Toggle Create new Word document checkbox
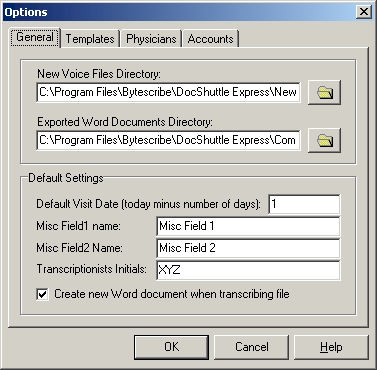This screenshot has height=370, width=377. pyautogui.click(x=43, y=294)
